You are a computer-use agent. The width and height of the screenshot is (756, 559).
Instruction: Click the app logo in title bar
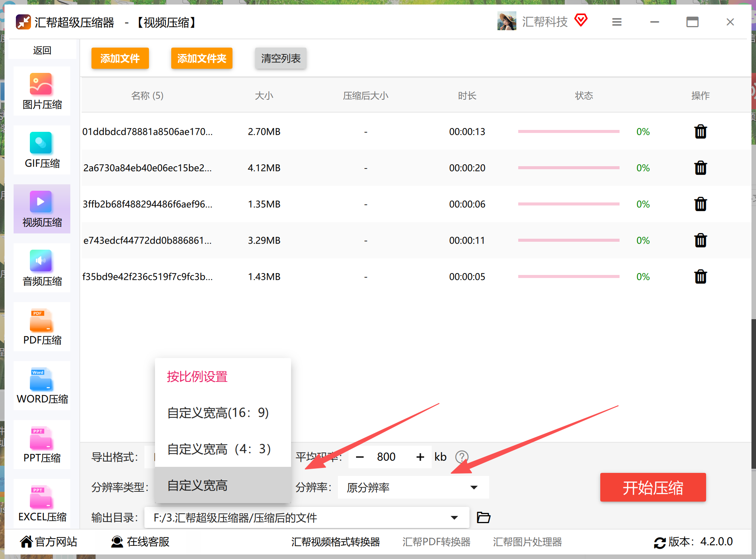click(23, 22)
